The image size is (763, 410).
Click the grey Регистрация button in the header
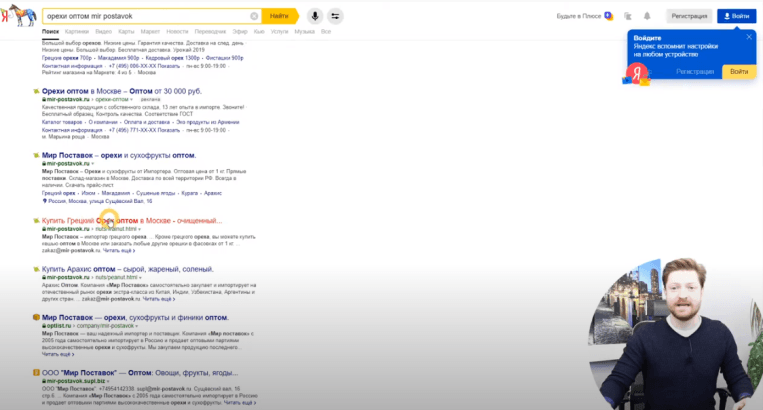click(689, 16)
